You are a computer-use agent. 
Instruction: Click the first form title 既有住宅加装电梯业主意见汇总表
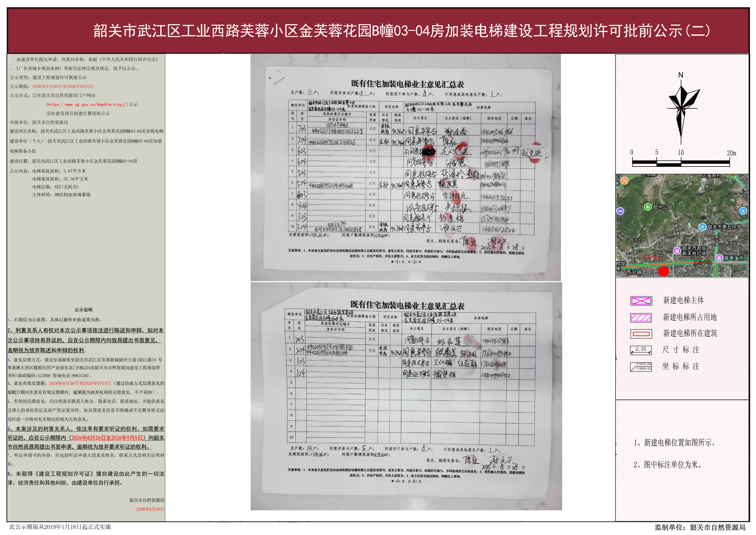[x=407, y=84]
